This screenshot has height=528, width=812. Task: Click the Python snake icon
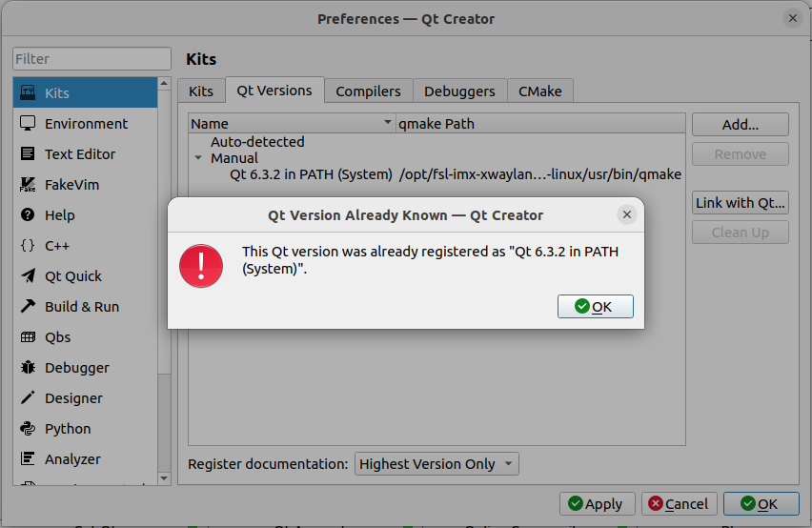coord(28,429)
